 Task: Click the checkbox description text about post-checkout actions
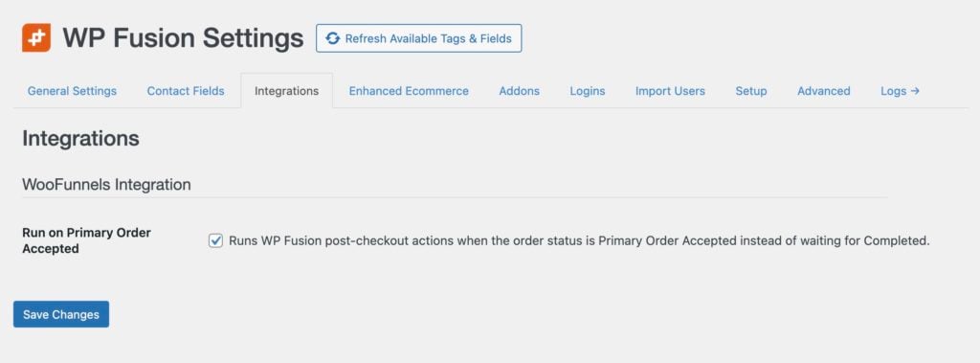579,241
